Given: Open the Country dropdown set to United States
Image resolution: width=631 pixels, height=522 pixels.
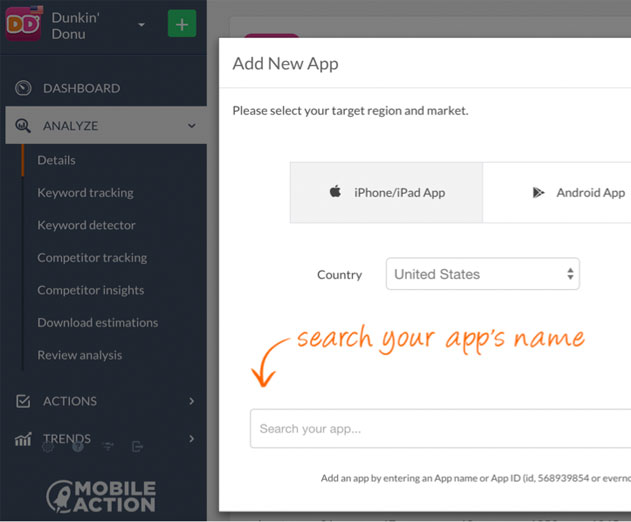Looking at the screenshot, I should [x=483, y=274].
